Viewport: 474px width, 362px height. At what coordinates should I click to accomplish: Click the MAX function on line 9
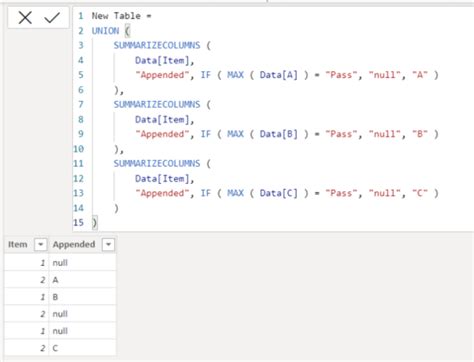[x=235, y=134]
